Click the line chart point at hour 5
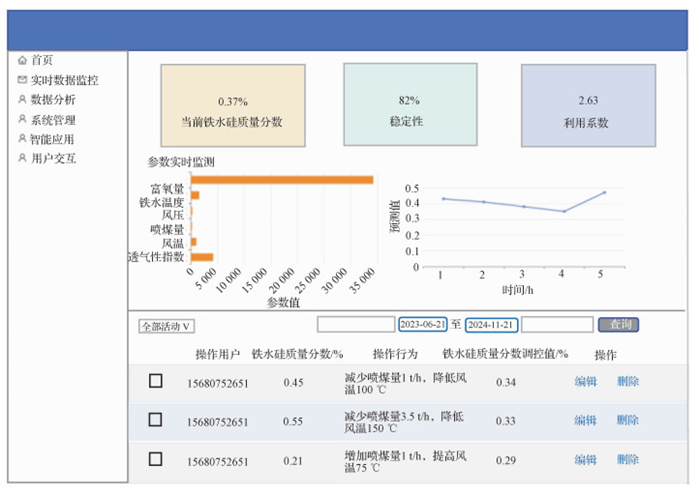The height and width of the screenshot is (495, 700). pyautogui.click(x=604, y=192)
